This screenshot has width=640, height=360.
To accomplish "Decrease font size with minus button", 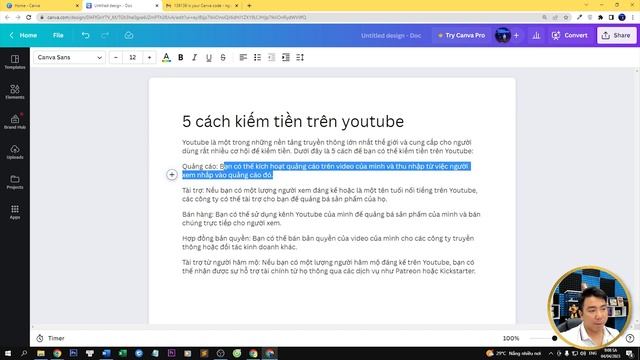I will pyautogui.click(x=116, y=58).
